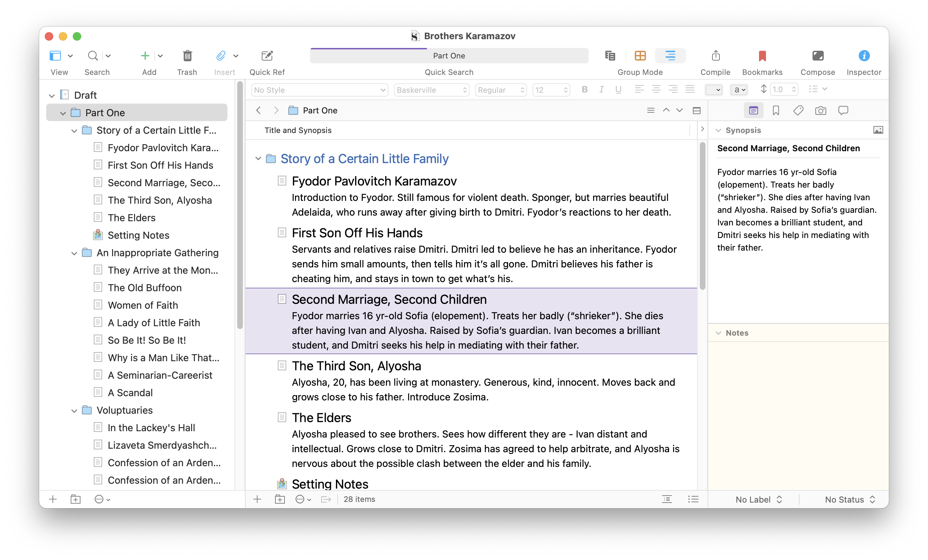
Task: Open the No Label selector
Action: point(759,499)
